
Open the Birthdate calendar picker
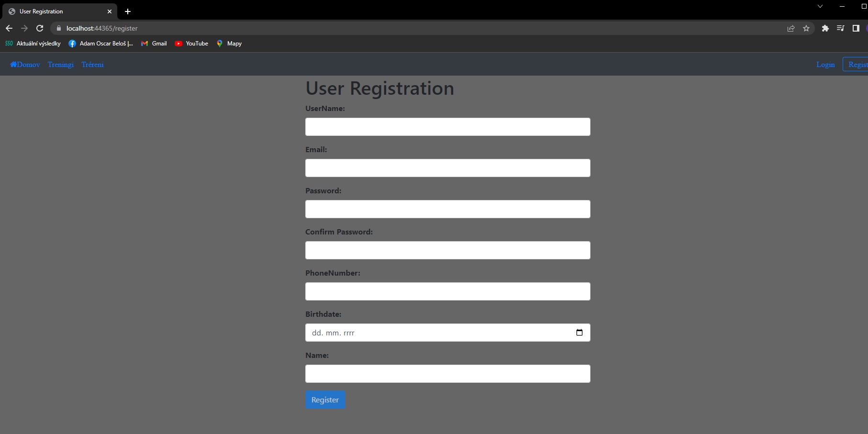click(x=579, y=332)
